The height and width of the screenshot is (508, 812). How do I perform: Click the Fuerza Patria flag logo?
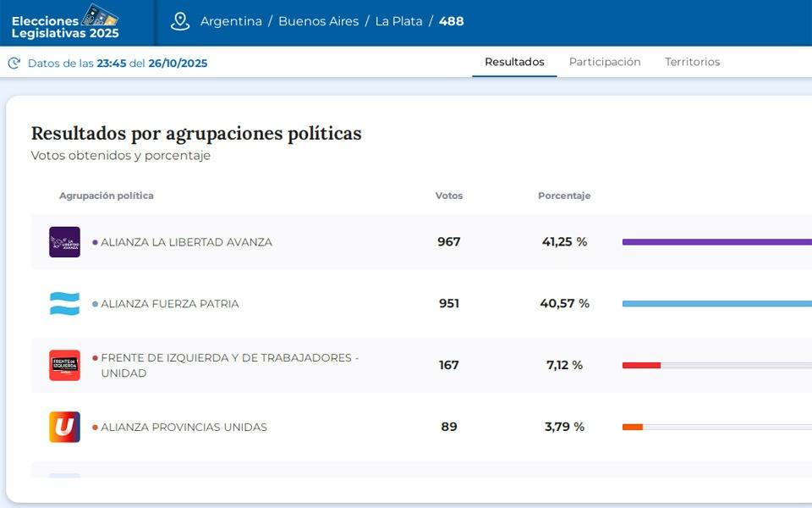point(64,304)
